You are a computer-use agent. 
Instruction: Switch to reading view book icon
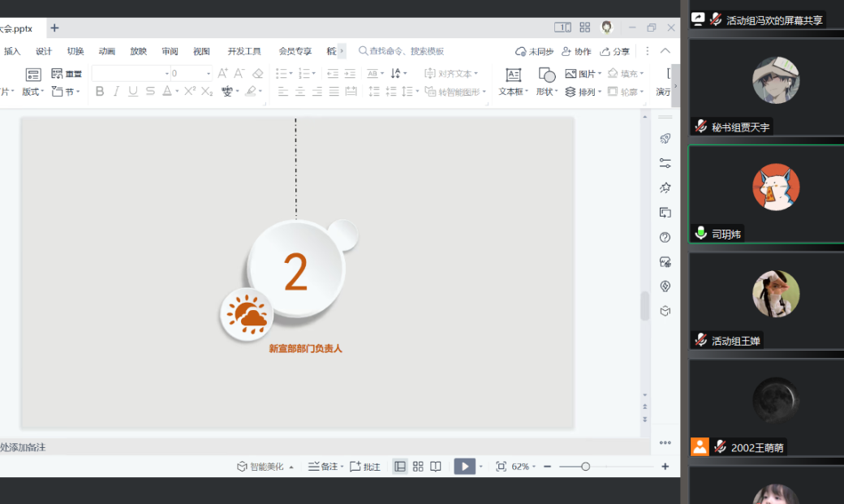pyautogui.click(x=436, y=467)
